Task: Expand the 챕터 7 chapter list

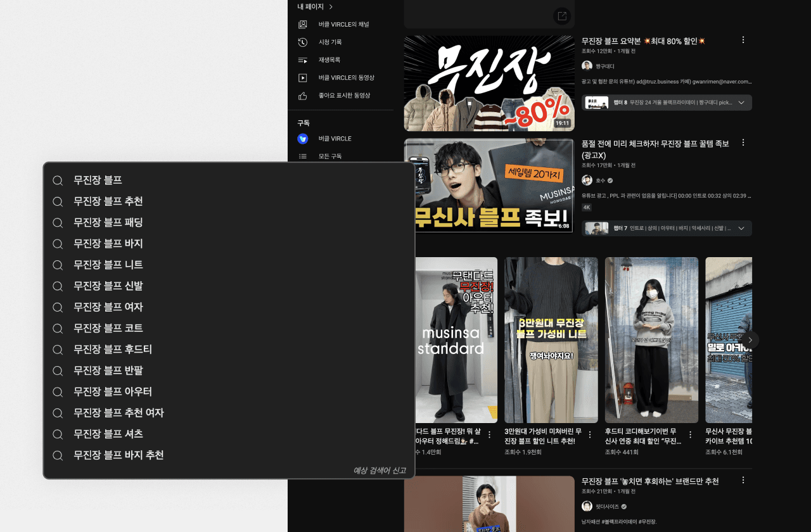Action: [x=741, y=228]
